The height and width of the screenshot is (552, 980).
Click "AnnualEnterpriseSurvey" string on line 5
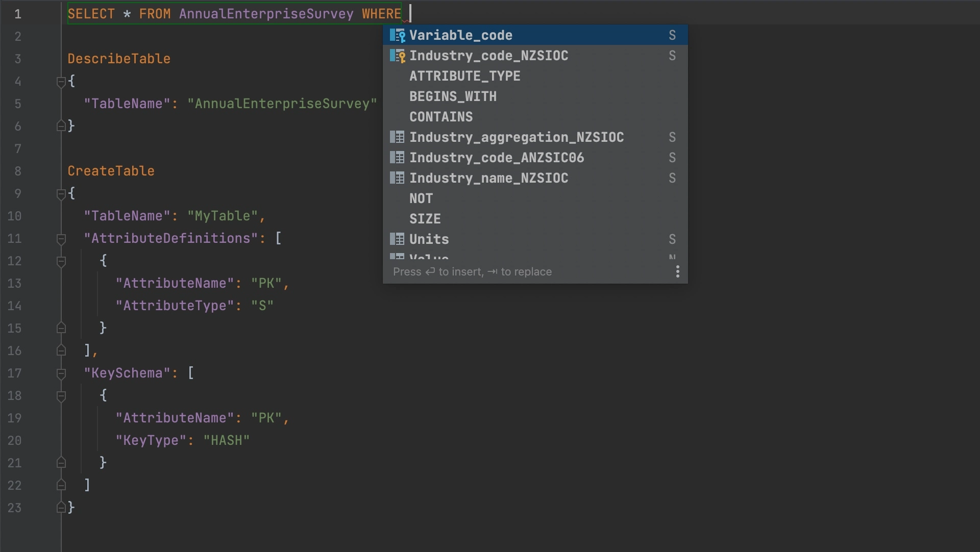click(282, 104)
